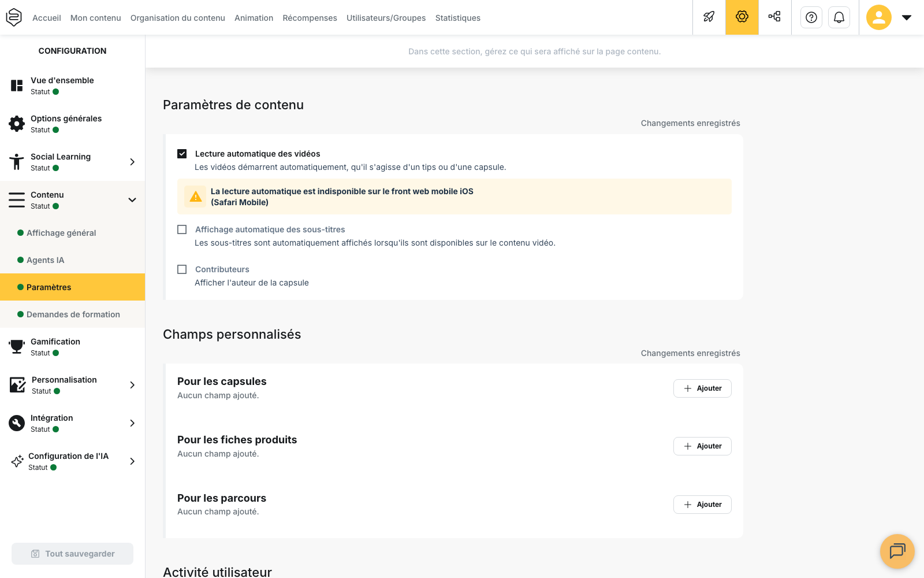Open the user account dropdown arrow
The image size is (924, 578).
pos(907,17)
